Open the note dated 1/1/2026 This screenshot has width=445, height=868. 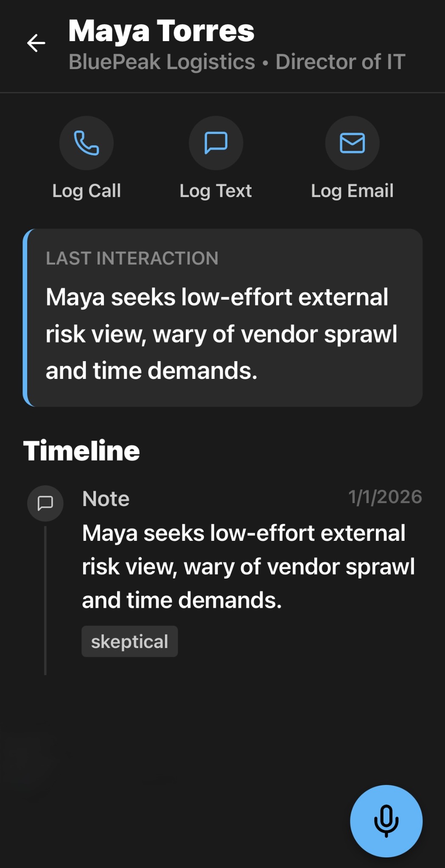(384, 498)
